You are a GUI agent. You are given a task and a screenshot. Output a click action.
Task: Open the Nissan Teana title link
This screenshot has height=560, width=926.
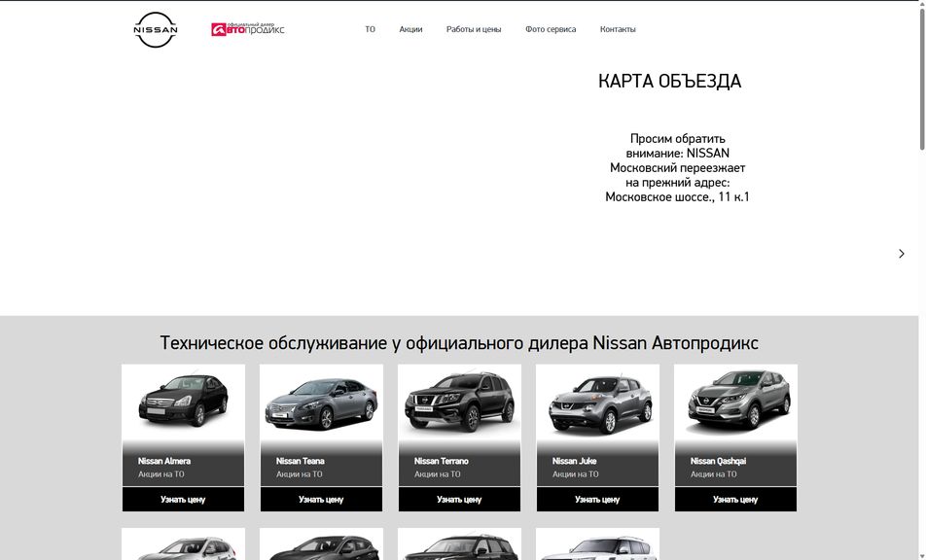pos(300,461)
